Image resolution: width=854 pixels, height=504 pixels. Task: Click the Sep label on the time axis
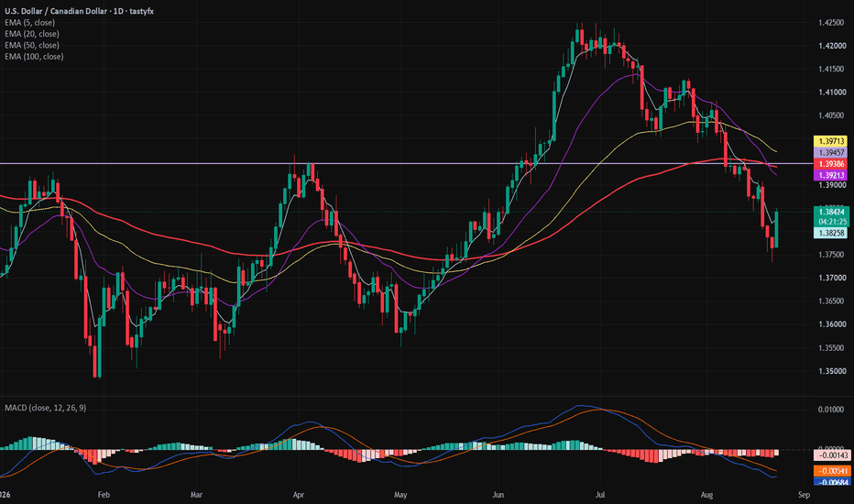[804, 495]
